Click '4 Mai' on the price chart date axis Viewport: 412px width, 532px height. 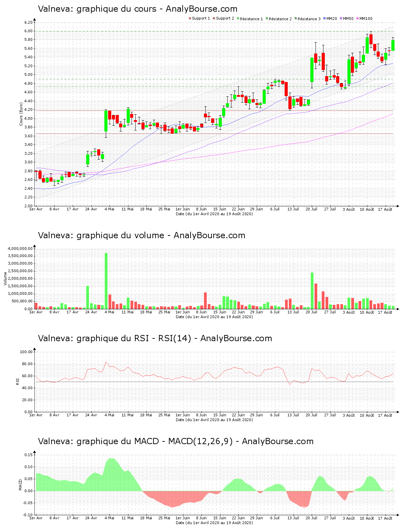click(x=109, y=209)
